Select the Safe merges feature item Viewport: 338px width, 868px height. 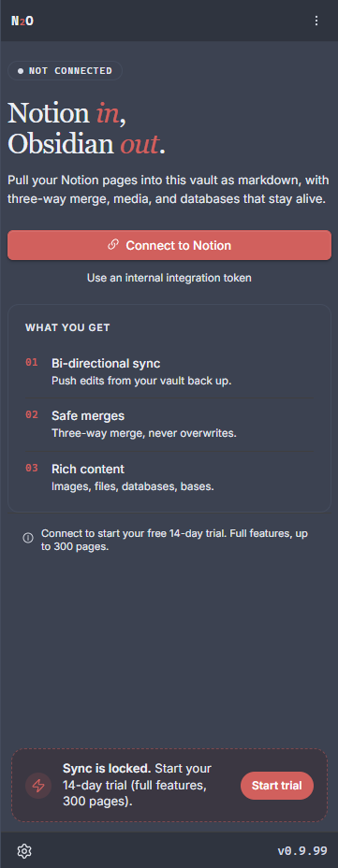169,424
